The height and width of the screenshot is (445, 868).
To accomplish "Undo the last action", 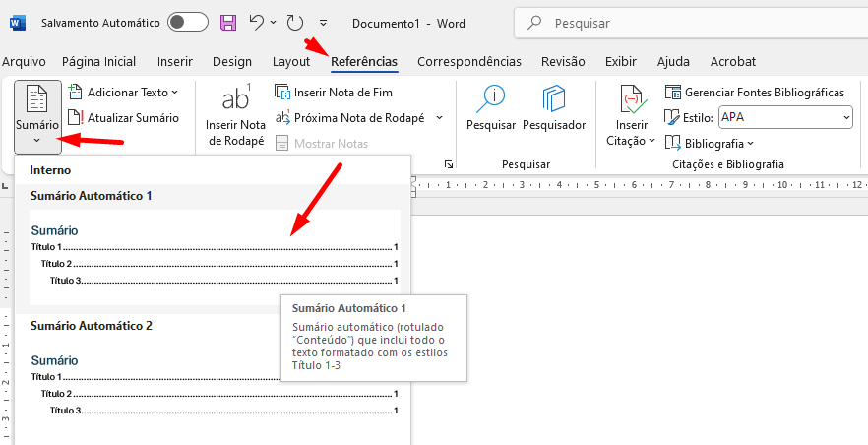I will [256, 22].
